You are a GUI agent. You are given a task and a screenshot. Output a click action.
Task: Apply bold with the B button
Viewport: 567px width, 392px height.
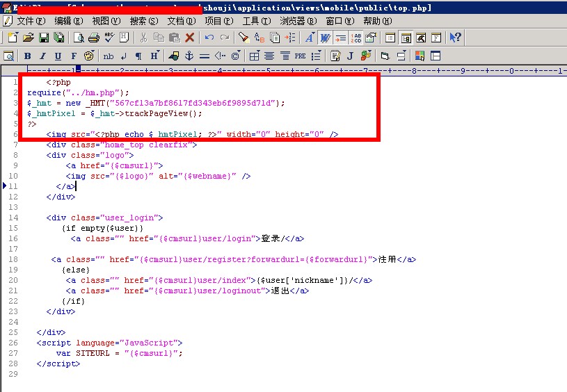28,56
